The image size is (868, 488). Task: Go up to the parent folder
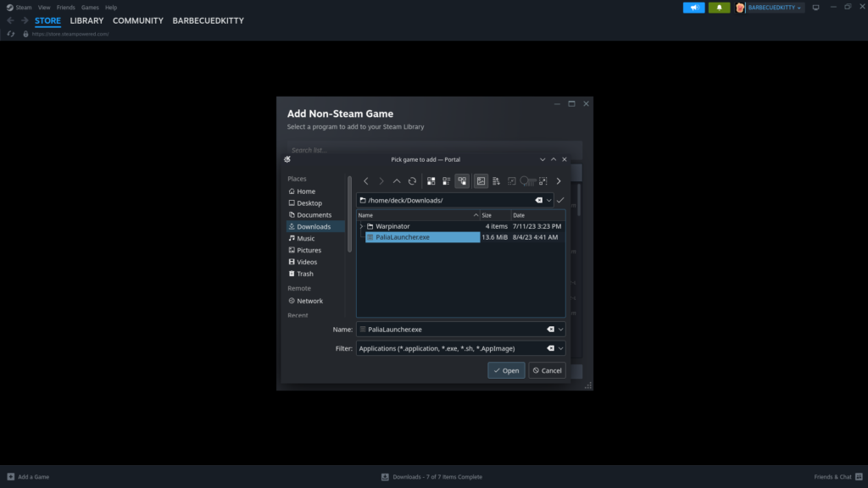(397, 181)
